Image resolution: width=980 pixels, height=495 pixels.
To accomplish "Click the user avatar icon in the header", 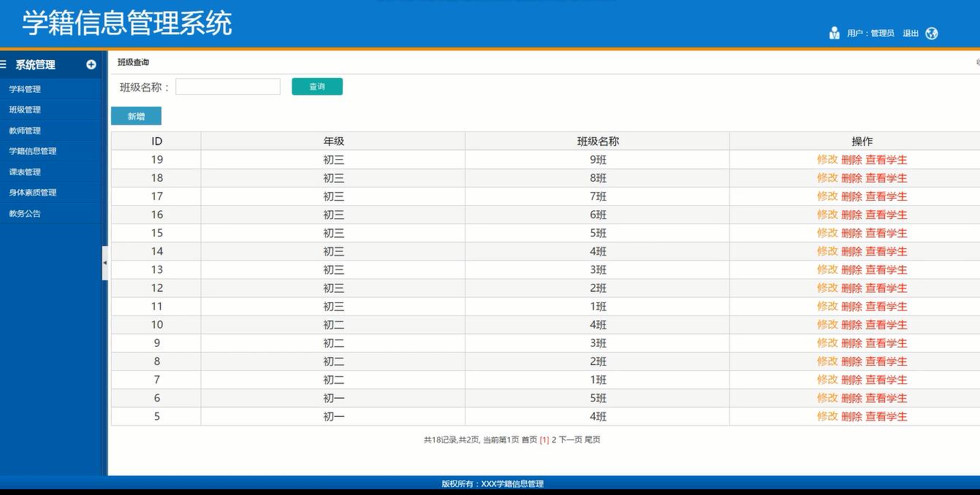I will tap(835, 33).
